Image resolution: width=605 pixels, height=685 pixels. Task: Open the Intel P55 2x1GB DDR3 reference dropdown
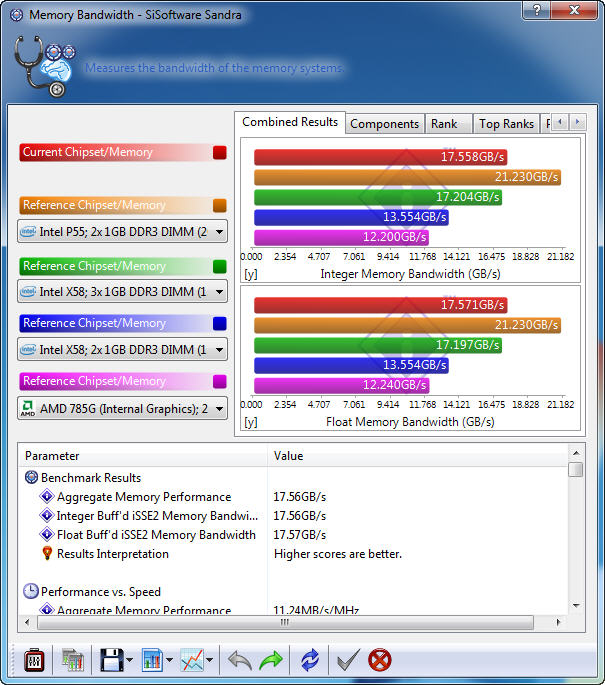coord(122,232)
